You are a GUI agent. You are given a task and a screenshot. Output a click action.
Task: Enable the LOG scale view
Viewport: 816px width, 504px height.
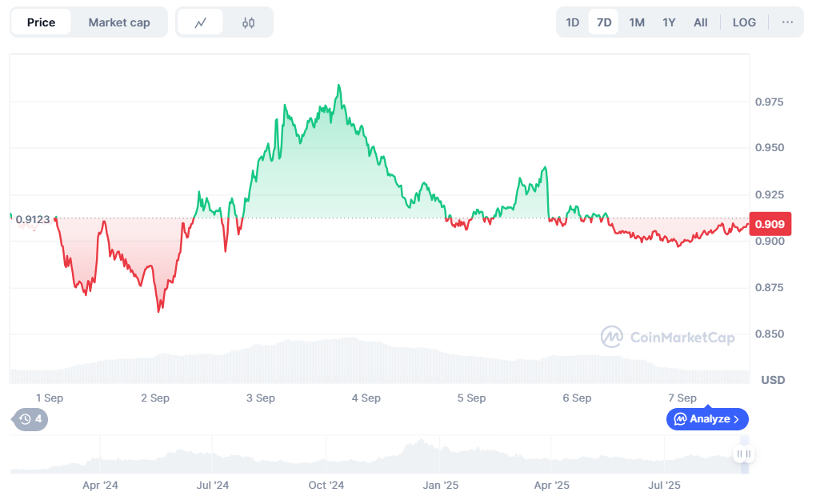[x=744, y=22]
